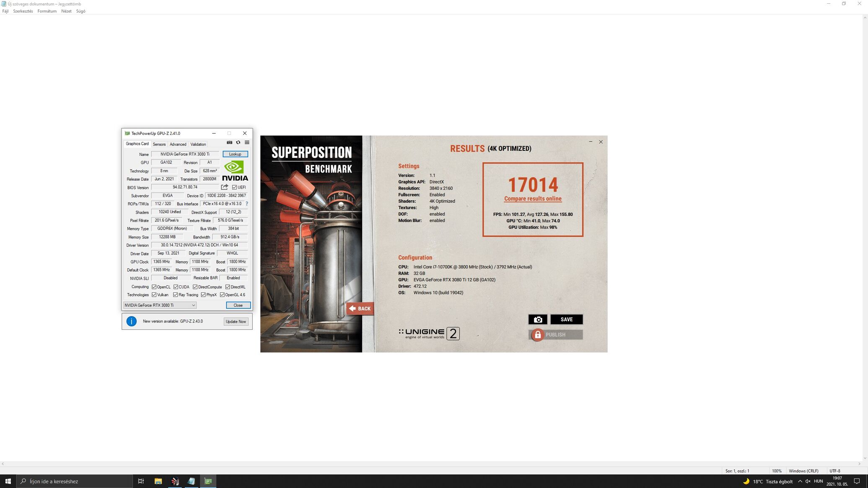Screen dimensions: 868x488
Task: Open the GPU selection dropdown in GPU-Z
Action: [160, 305]
